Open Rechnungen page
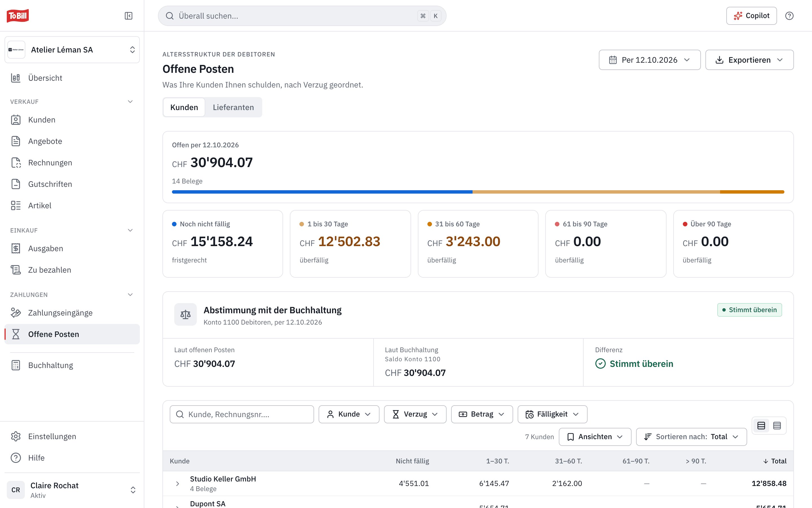The height and width of the screenshot is (508, 812). (72, 163)
